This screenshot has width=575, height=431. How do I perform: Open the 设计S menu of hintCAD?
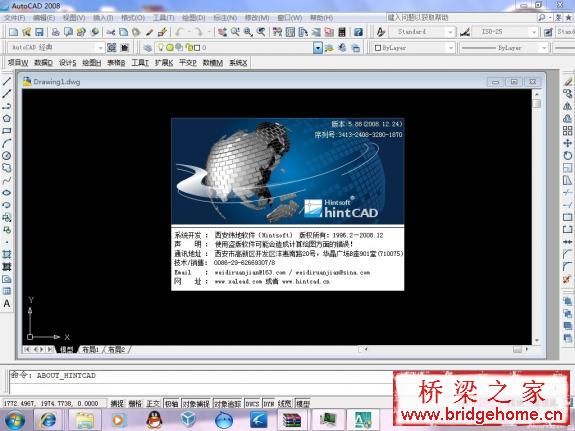[67, 63]
